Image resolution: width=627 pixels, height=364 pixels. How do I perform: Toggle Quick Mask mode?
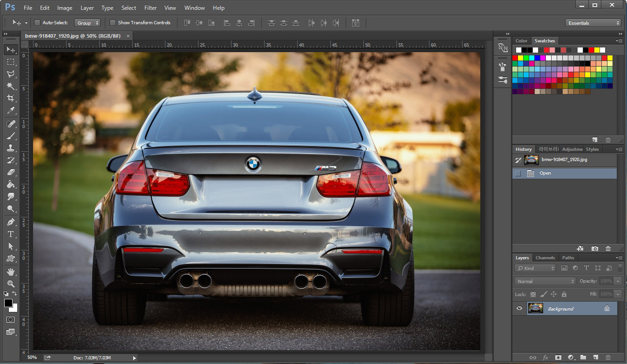coord(10,320)
